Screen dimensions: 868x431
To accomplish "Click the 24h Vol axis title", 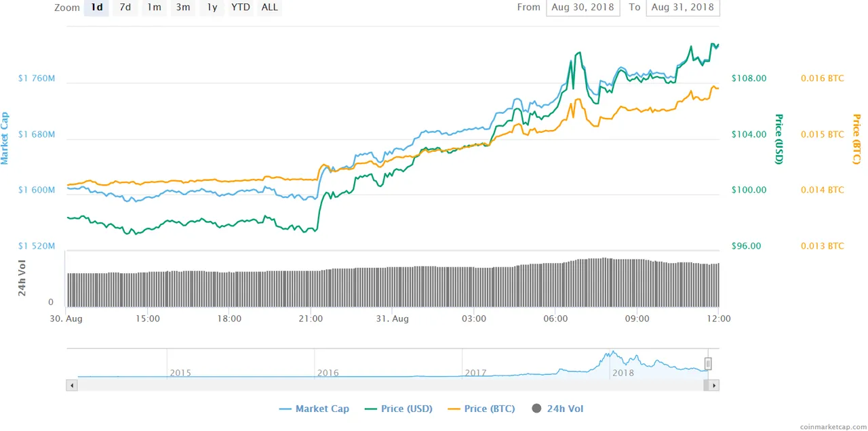I will pyautogui.click(x=22, y=279).
